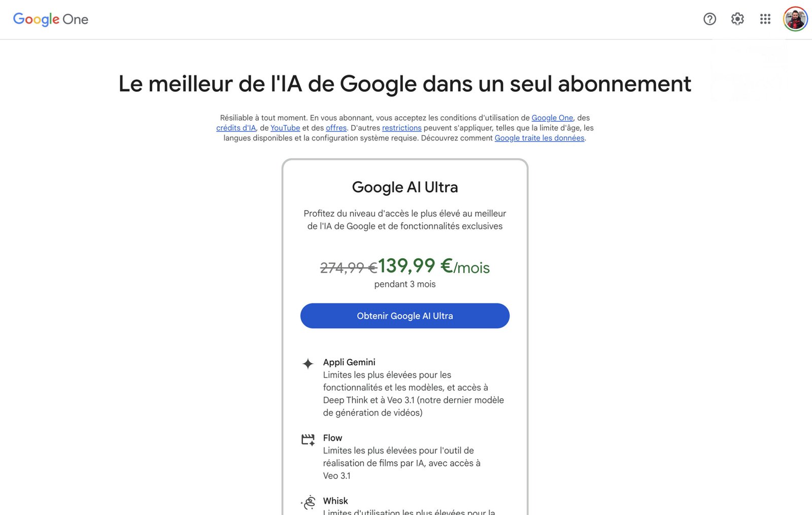812x515 pixels.
Task: Open the Google One terms link
Action: [x=552, y=118]
